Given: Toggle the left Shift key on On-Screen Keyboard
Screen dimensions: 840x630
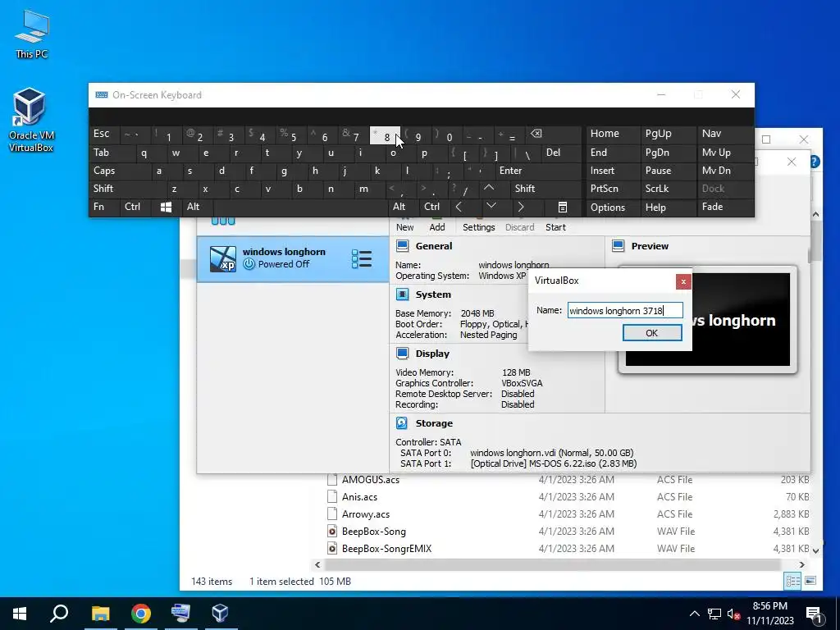Looking at the screenshot, I should tap(127, 189).
